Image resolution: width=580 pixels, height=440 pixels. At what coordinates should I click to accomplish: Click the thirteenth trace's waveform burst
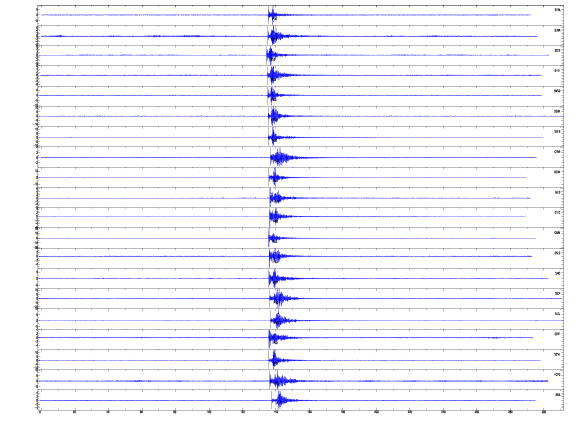[x=276, y=256]
